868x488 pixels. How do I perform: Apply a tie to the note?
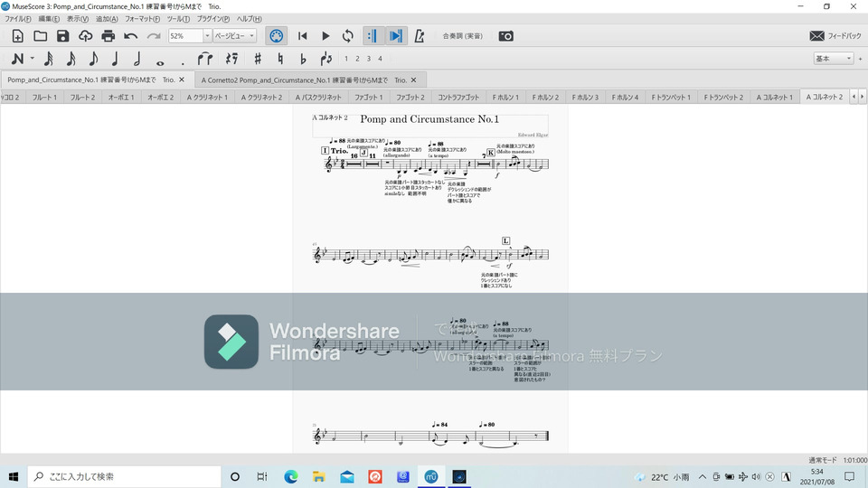click(205, 59)
